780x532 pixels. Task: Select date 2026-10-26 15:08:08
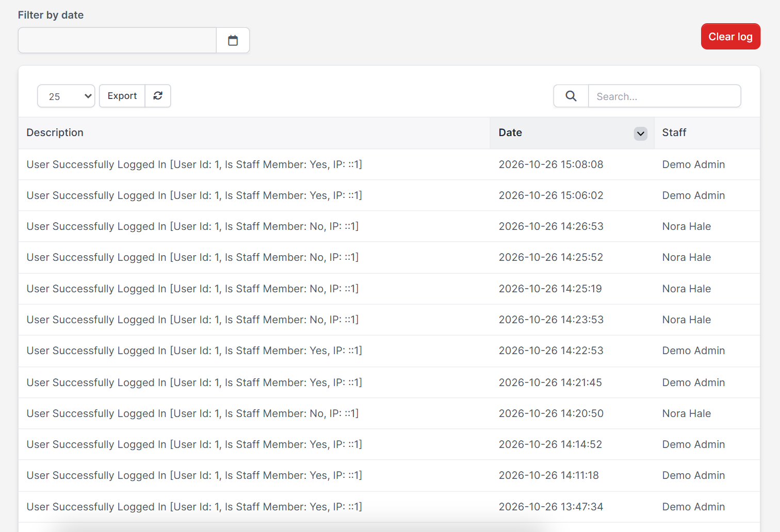click(551, 164)
